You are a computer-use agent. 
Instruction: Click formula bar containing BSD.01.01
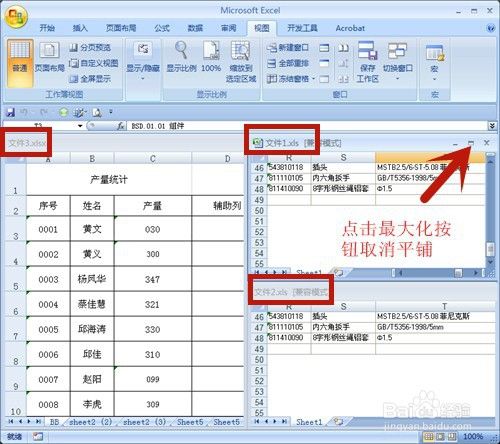307,126
